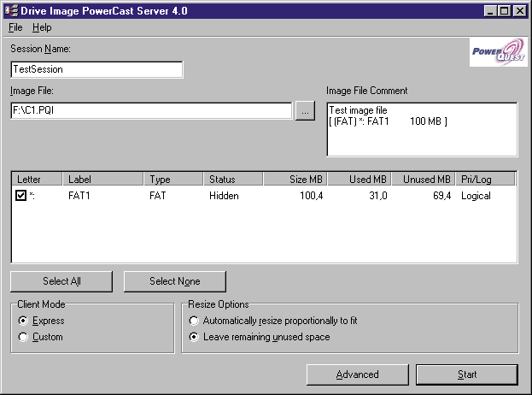This screenshot has width=532, height=395.
Task: Click the Select All button
Action: [x=61, y=281]
